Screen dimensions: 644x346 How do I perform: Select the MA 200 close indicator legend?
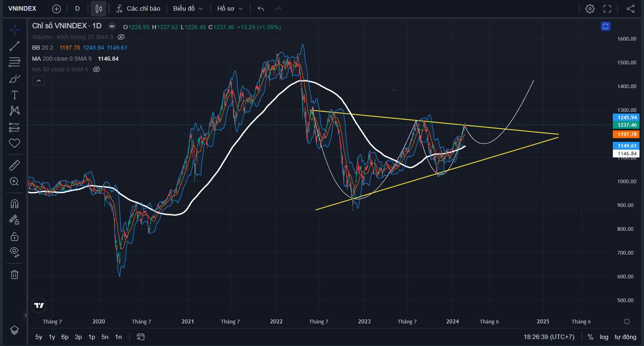coord(62,59)
